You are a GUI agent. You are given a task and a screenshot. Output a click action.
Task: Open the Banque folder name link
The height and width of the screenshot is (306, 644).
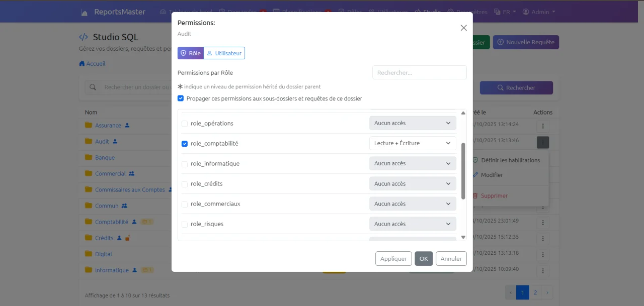[x=105, y=158]
